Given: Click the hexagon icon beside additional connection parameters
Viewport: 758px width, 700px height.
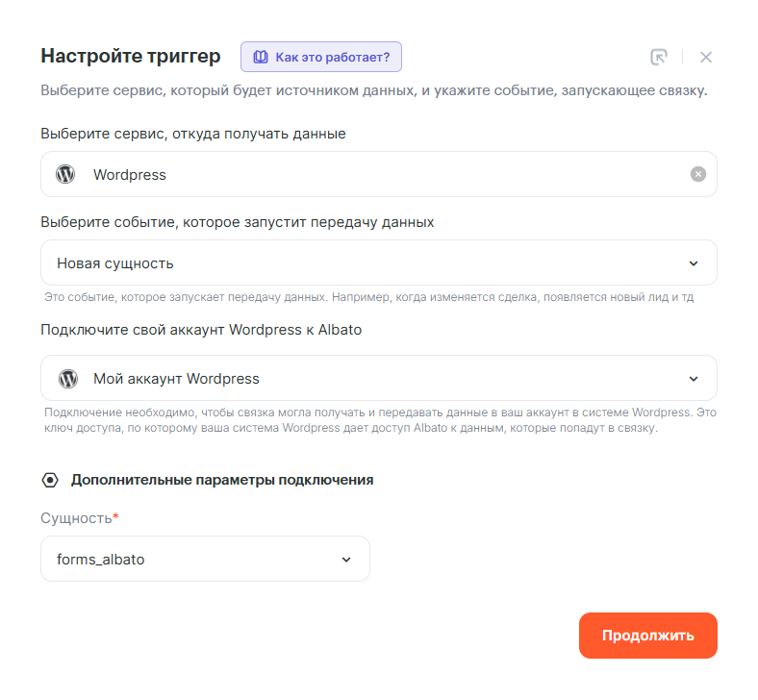Looking at the screenshot, I should tap(50, 479).
